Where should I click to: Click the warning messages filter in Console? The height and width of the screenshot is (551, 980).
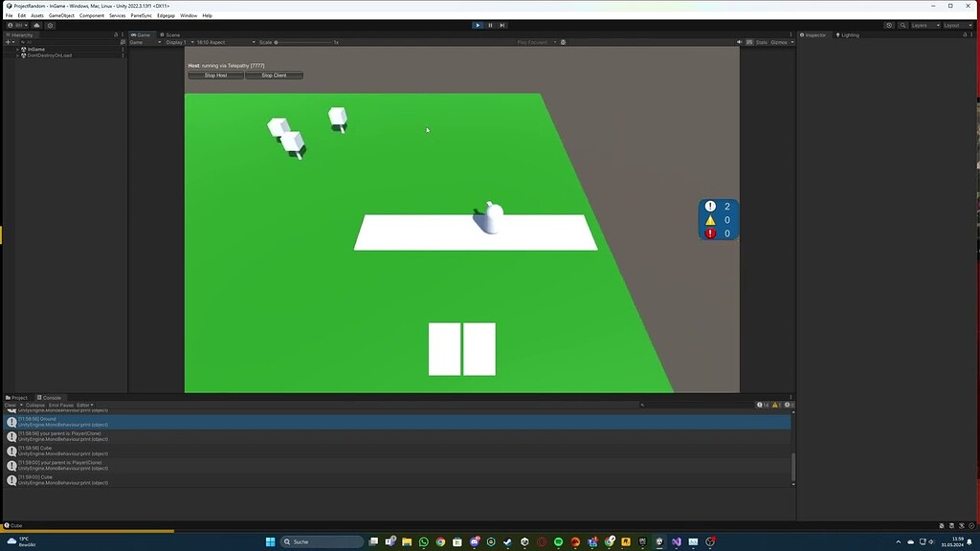775,405
